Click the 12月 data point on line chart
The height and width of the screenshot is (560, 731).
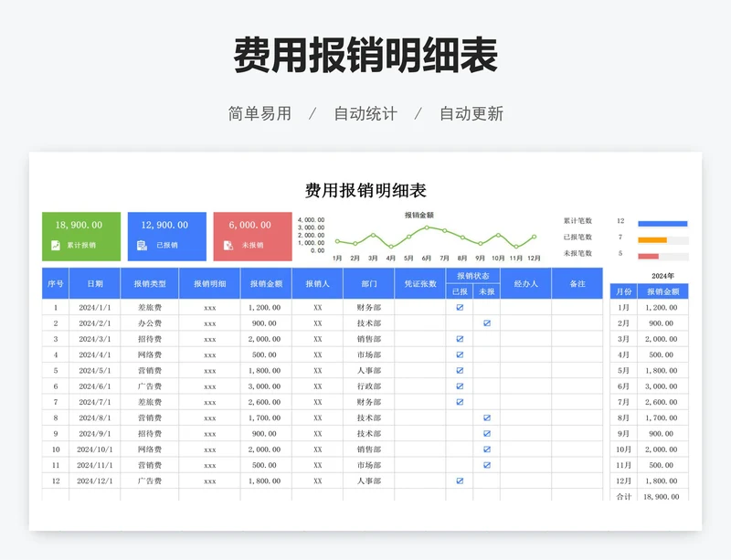(x=535, y=237)
